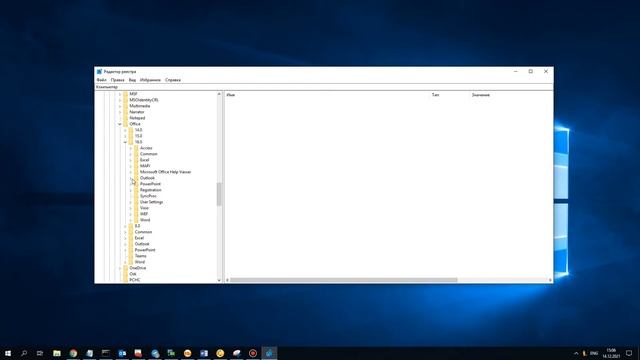The height and width of the screenshot is (360, 640).
Task: Open the clock and date flyout
Action: [611, 353]
